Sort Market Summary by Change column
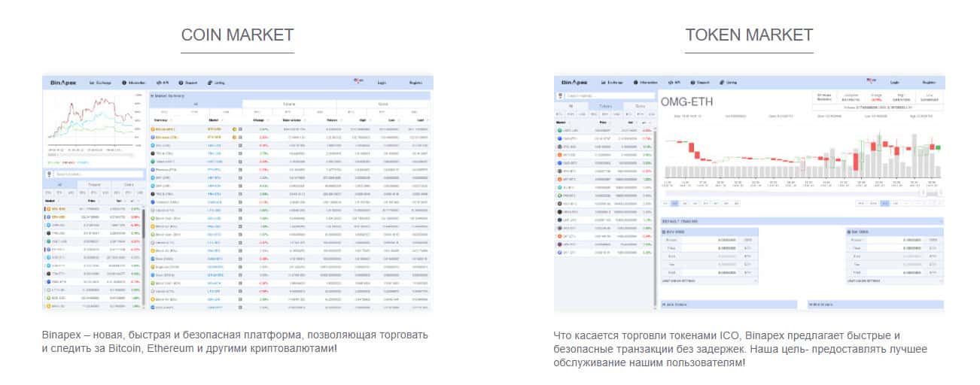Image resolution: width=980 pixels, height=385 pixels. point(259,120)
